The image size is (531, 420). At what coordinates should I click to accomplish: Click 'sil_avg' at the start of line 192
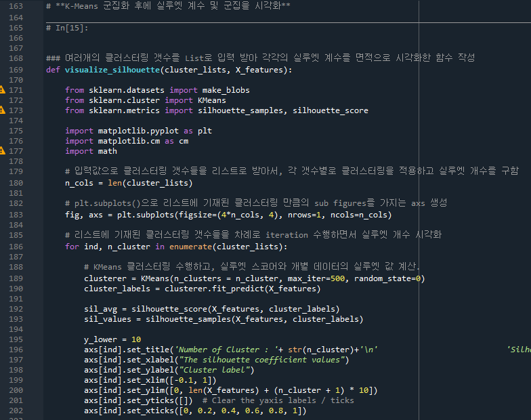point(100,309)
